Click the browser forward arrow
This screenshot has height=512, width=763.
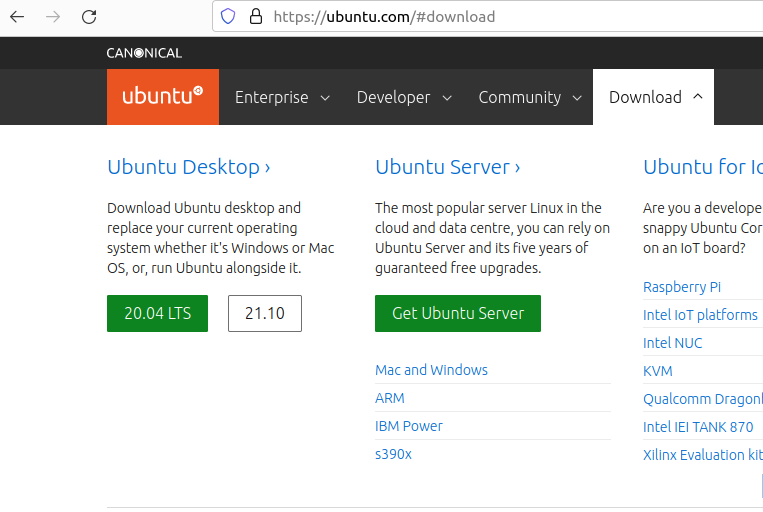(53, 17)
